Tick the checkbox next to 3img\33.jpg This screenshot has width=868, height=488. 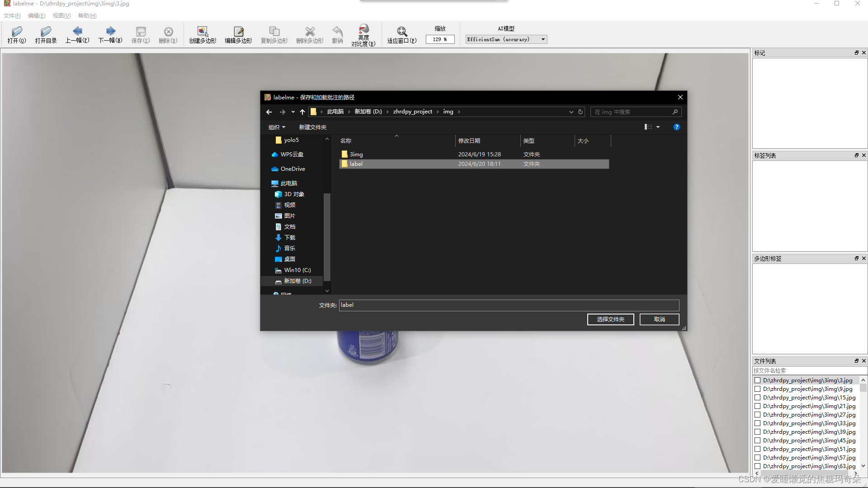tap(758, 423)
